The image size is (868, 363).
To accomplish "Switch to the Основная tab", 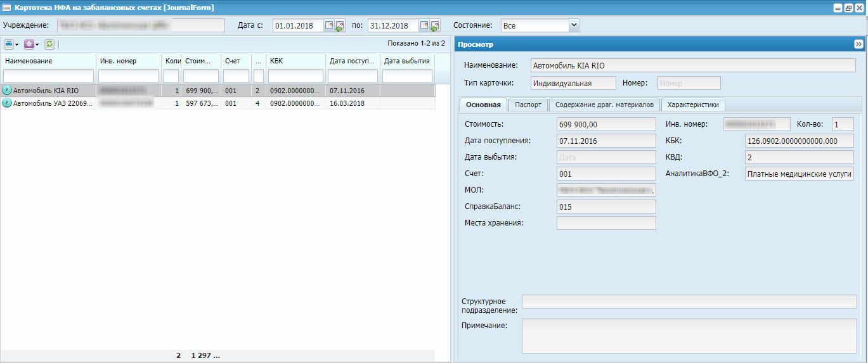I will 483,105.
